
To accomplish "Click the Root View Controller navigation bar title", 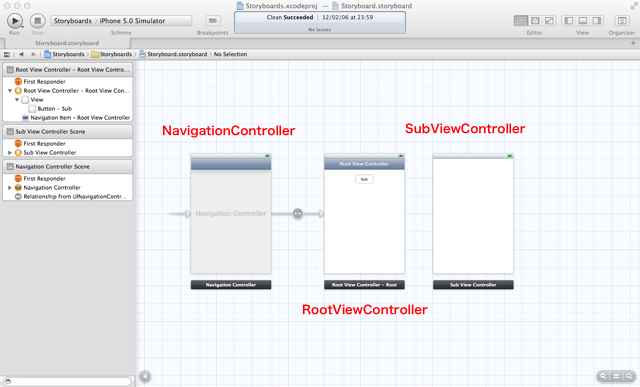I will (364, 164).
